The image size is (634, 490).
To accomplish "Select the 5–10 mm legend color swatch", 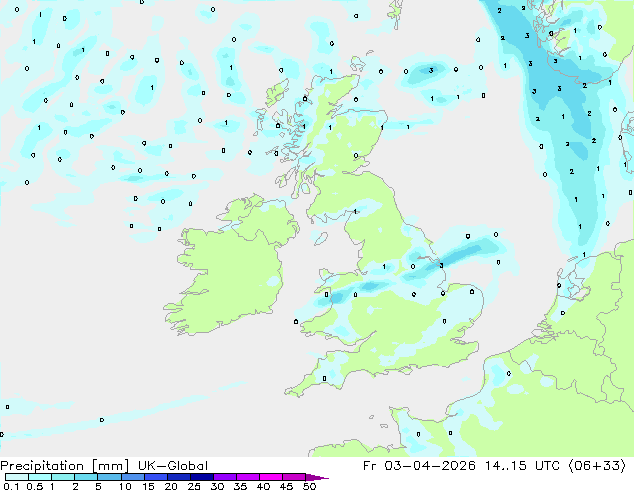I will pyautogui.click(x=109, y=477).
